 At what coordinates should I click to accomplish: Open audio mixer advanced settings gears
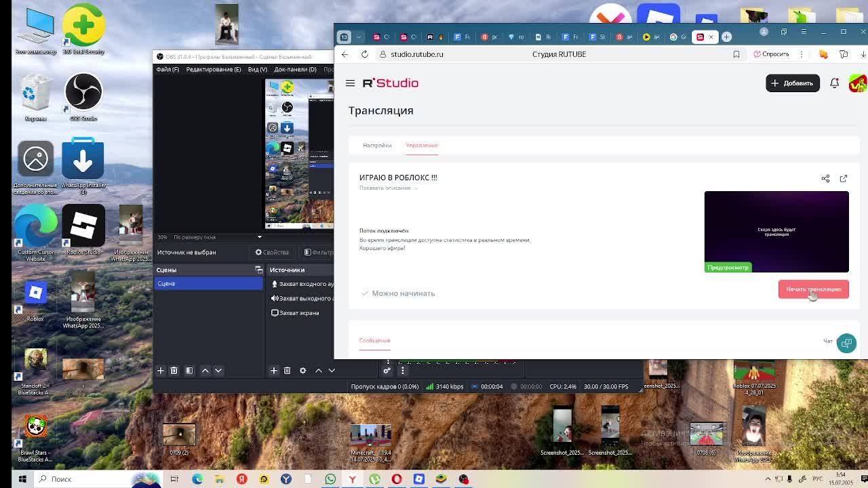coord(387,371)
